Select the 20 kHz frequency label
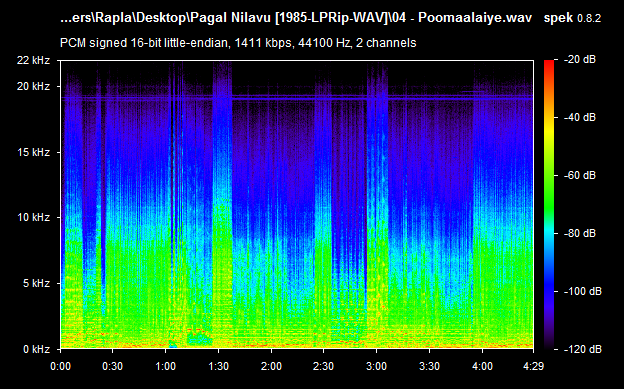Screen dimensions: 624x389 33,86
